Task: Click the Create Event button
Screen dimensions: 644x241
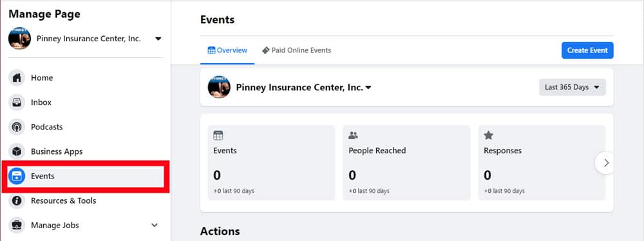Action: tap(587, 50)
